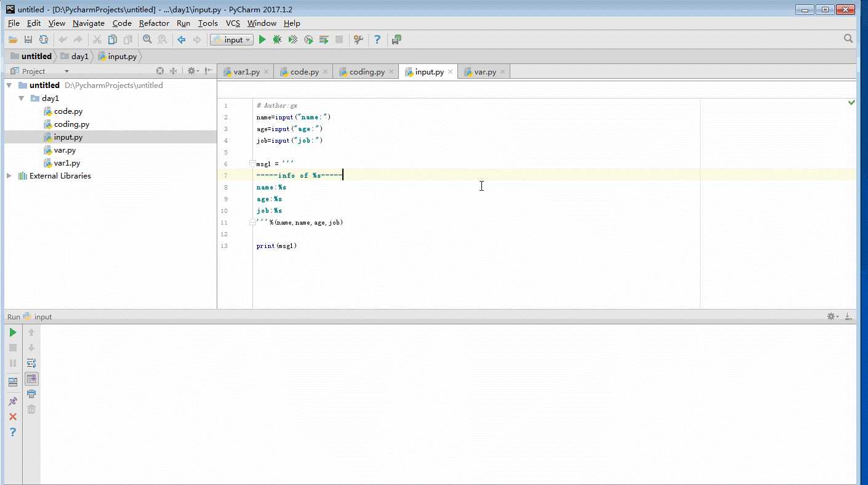Open Find with the magnifier icon
868x485 pixels.
tap(147, 39)
